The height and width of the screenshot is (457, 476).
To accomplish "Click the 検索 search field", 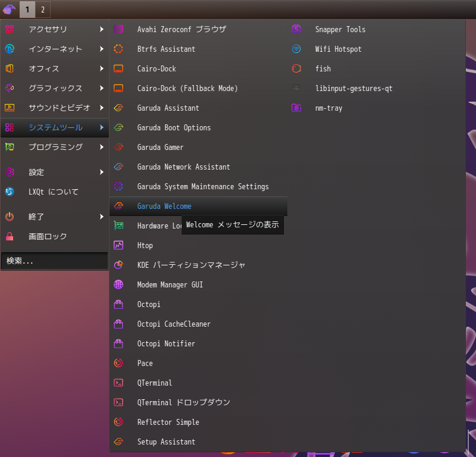I will (x=55, y=261).
